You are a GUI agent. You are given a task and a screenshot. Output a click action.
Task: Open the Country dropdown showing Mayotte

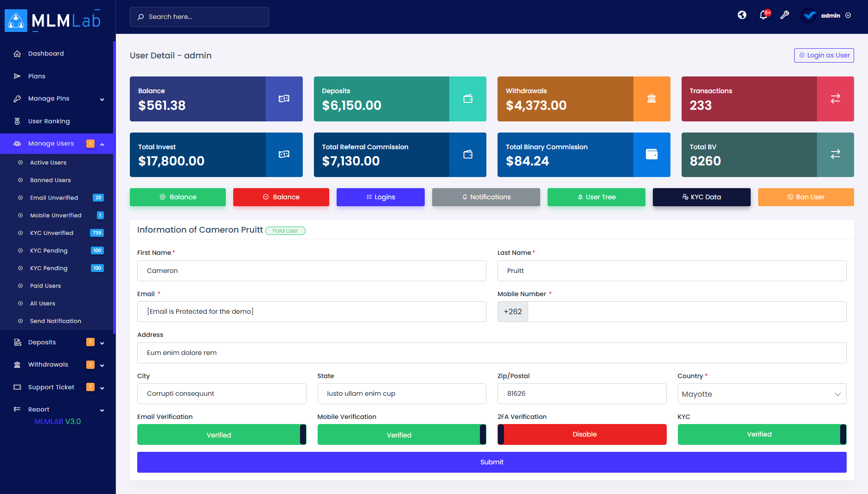point(762,394)
